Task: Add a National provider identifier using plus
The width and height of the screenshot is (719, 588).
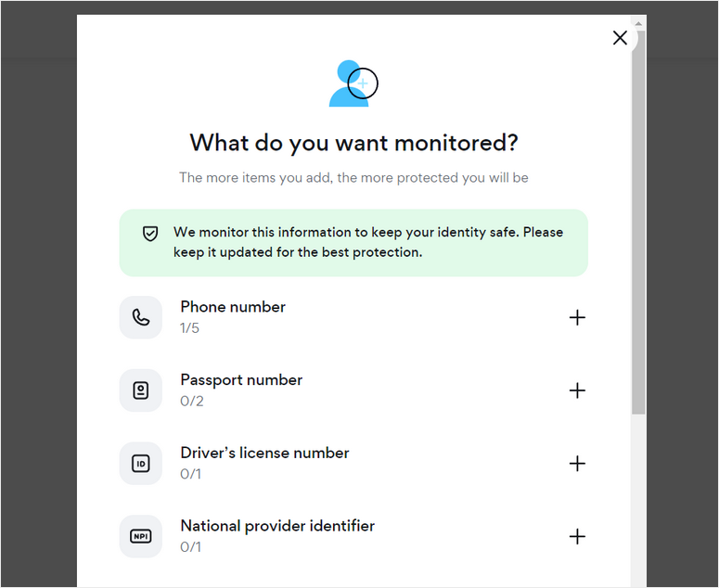Action: (x=577, y=536)
